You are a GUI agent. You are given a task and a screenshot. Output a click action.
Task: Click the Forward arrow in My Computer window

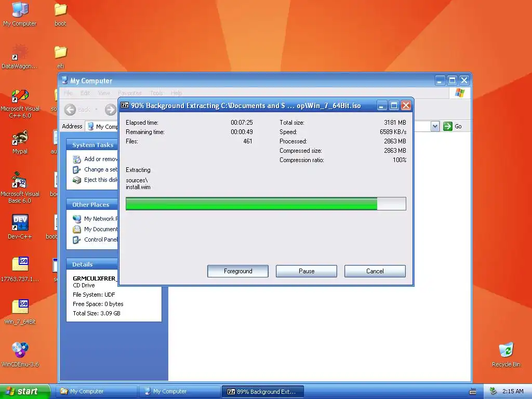click(x=110, y=110)
